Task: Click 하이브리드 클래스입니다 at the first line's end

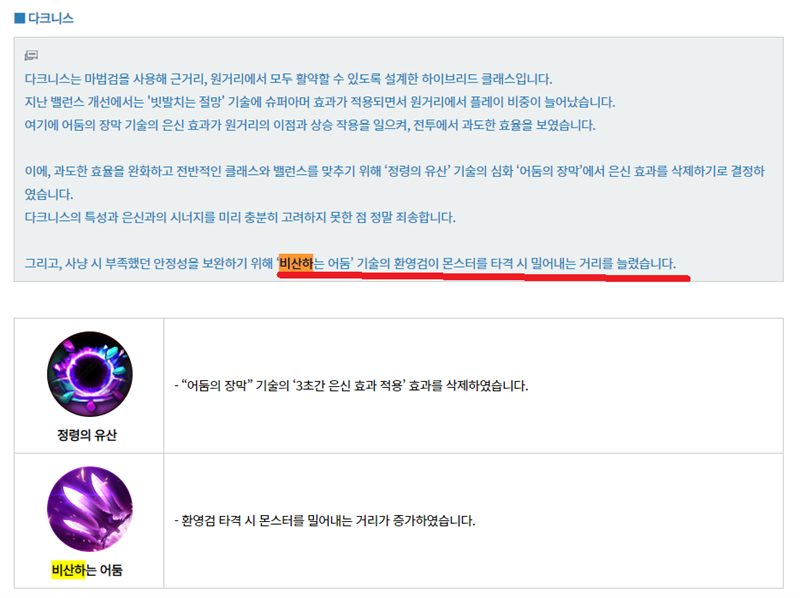Action: point(487,79)
